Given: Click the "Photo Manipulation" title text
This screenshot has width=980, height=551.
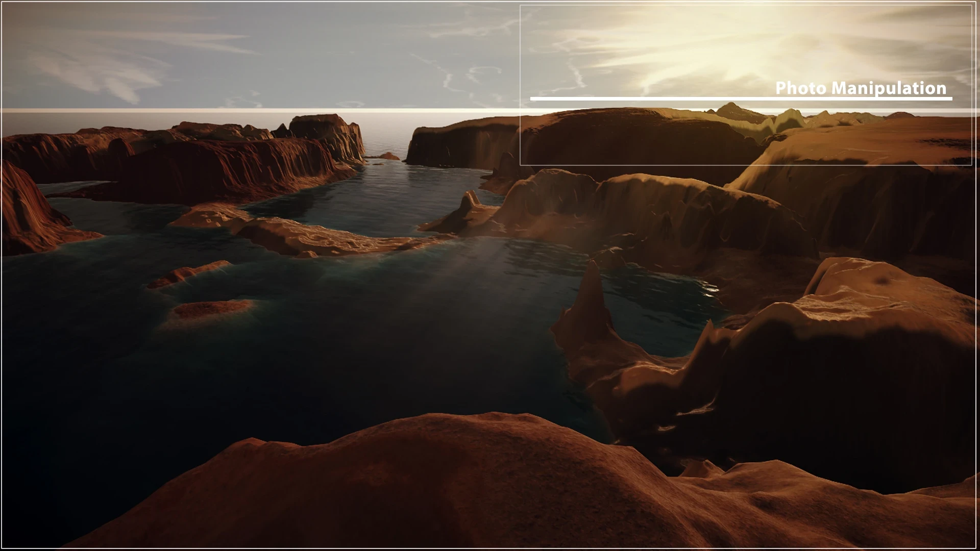Looking at the screenshot, I should [x=861, y=88].
